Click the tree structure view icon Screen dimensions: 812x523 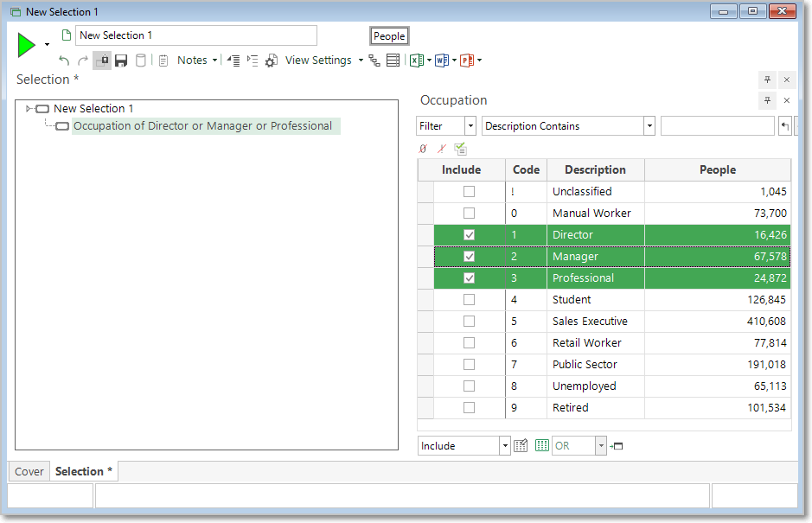[x=374, y=61]
